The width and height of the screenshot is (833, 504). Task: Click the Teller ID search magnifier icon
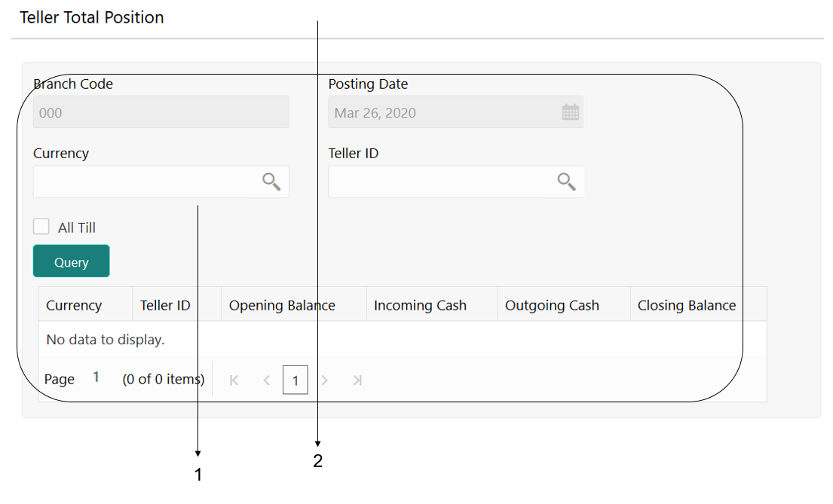566,182
